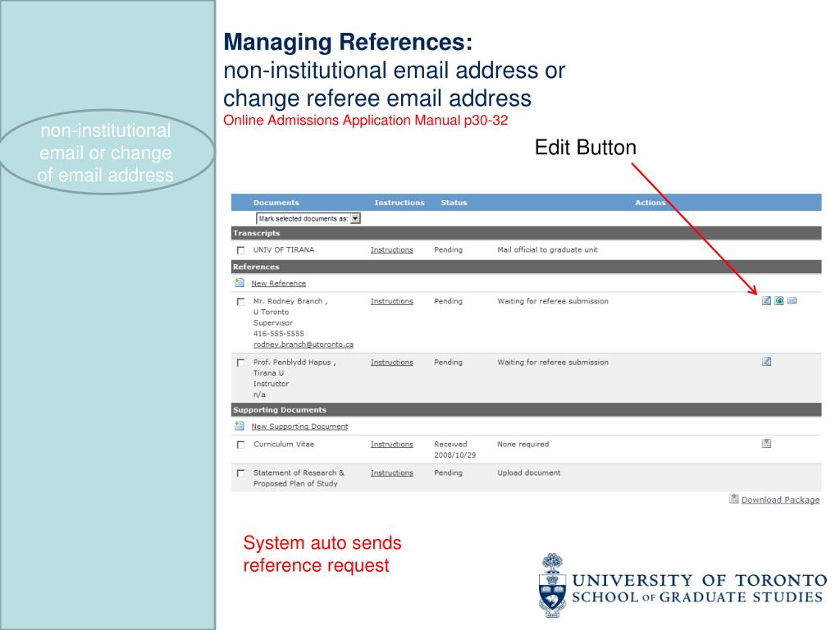
Task: Click the package icon beside Download Package
Action: tap(734, 499)
